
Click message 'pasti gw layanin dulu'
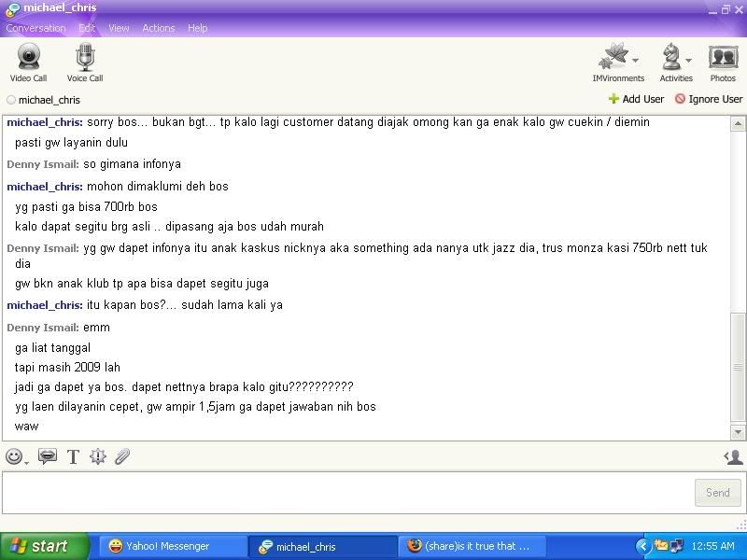(x=71, y=143)
